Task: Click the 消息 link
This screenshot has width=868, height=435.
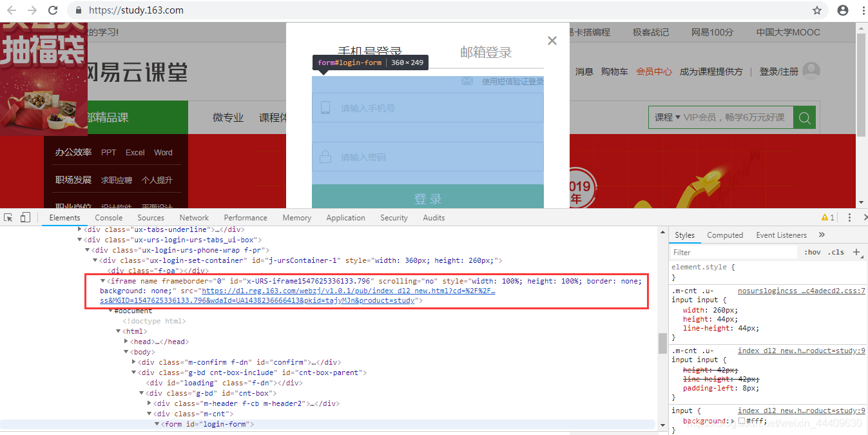Action: tap(584, 72)
